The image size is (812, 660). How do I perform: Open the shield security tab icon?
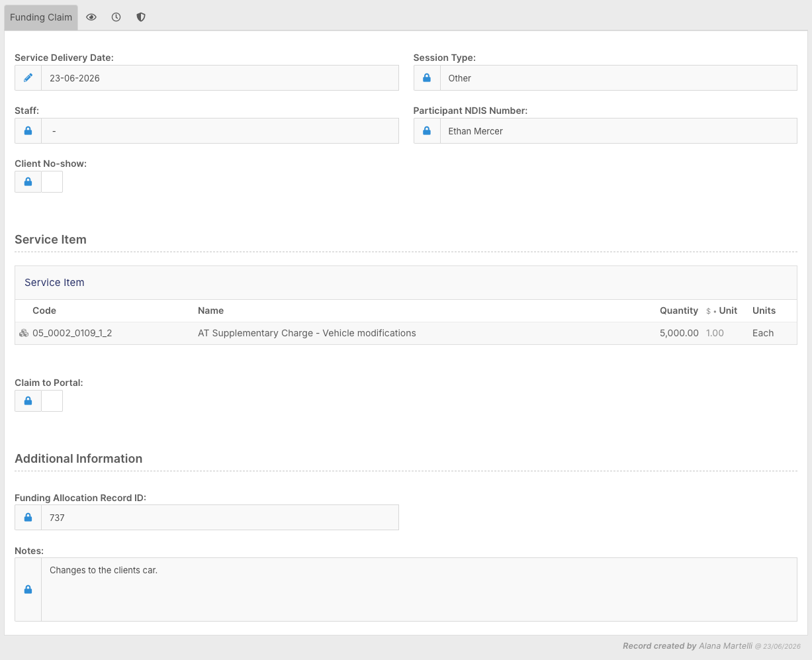click(x=141, y=17)
